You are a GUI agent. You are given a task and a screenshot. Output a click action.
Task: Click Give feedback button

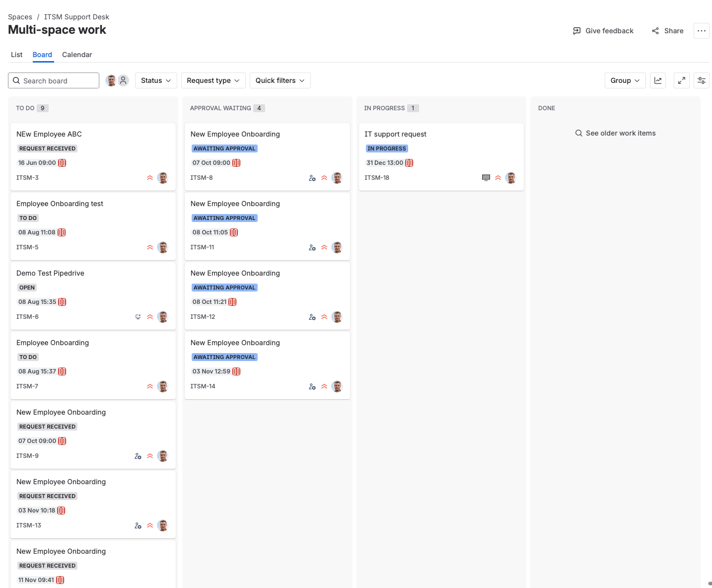[x=603, y=31]
